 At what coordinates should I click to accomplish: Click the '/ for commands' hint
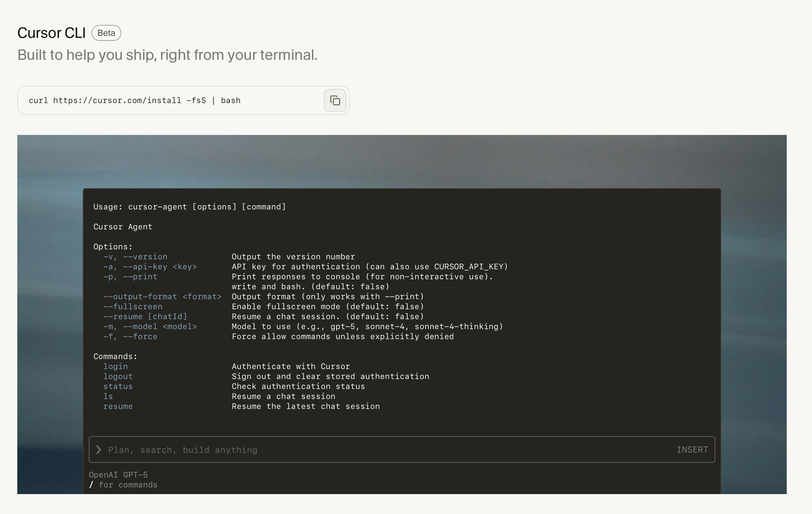point(123,485)
